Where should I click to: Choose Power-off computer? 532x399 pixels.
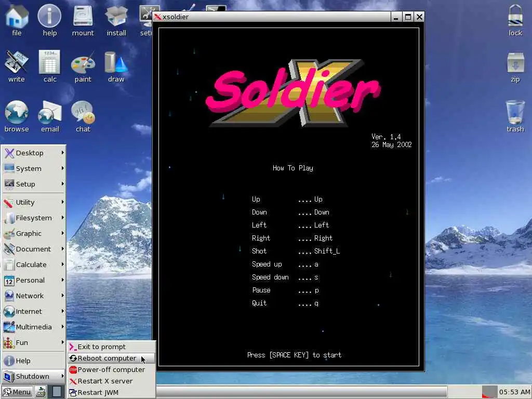click(x=111, y=370)
